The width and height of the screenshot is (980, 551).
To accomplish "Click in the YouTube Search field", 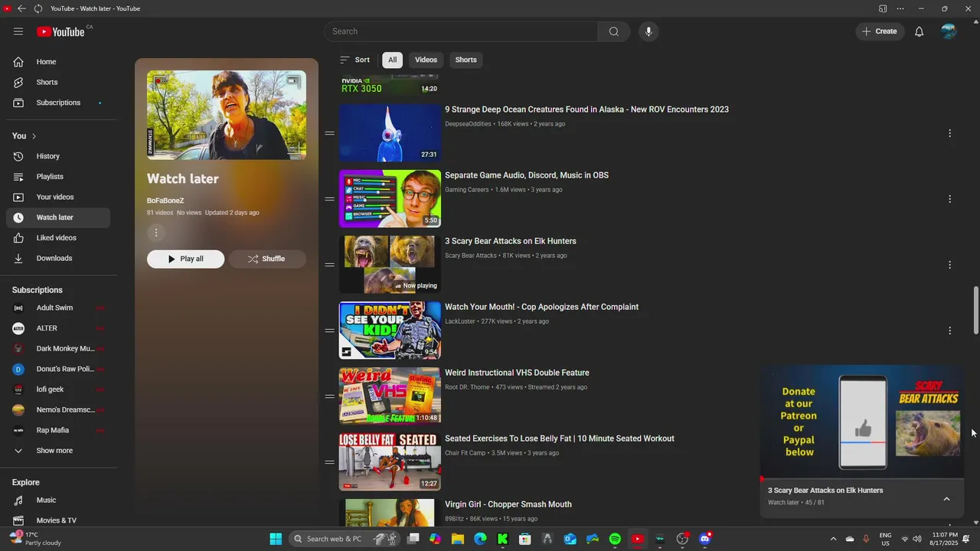I will coord(461,31).
